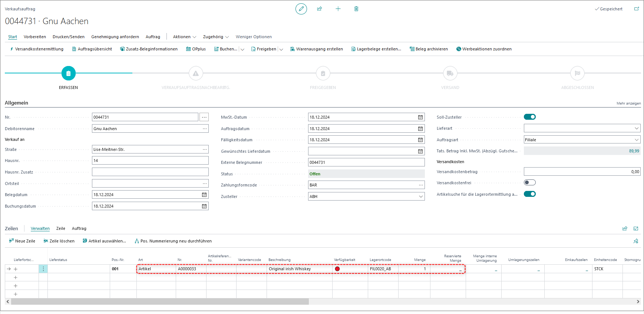Open Auftragsdatum calendar picker
Image resolution: width=644 pixels, height=314 pixels.
(420, 129)
